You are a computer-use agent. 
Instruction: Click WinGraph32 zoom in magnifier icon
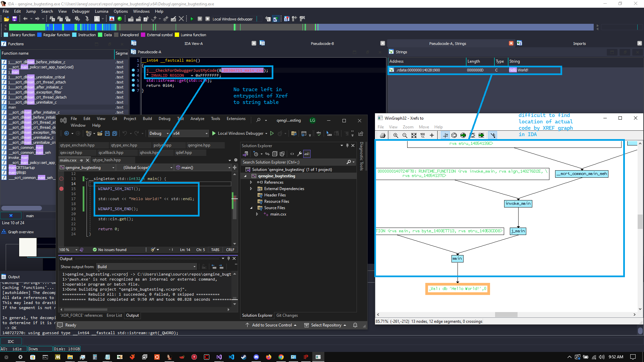click(x=396, y=135)
